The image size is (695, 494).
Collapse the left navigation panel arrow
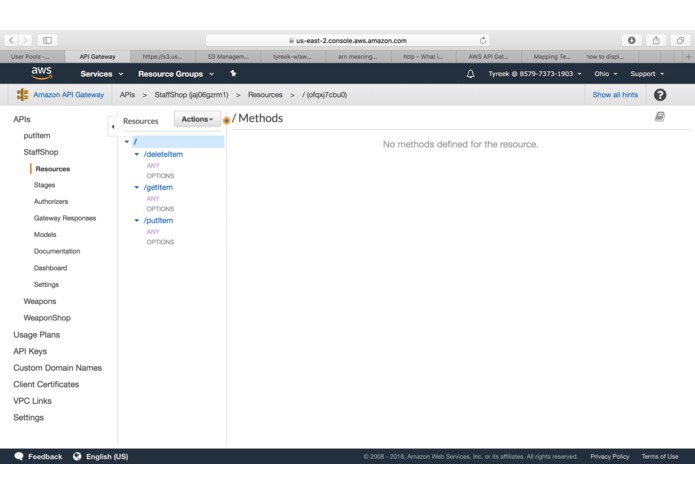(x=113, y=127)
